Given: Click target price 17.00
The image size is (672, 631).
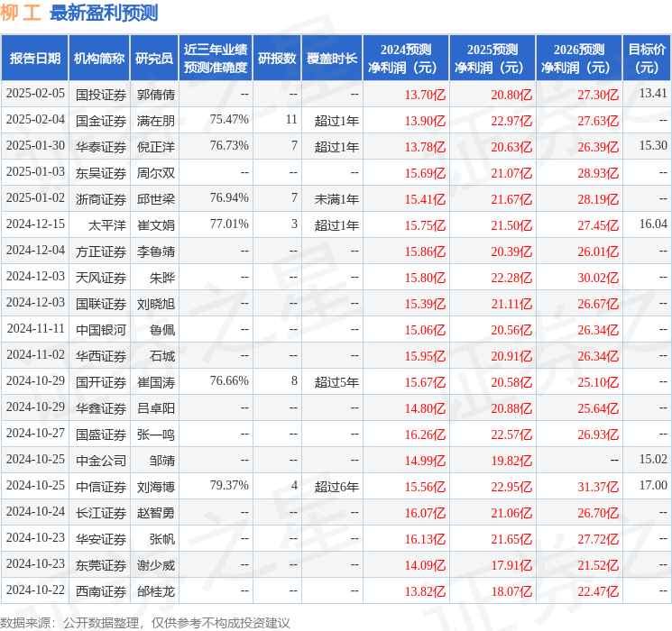Looking at the screenshot, I should (x=653, y=485).
